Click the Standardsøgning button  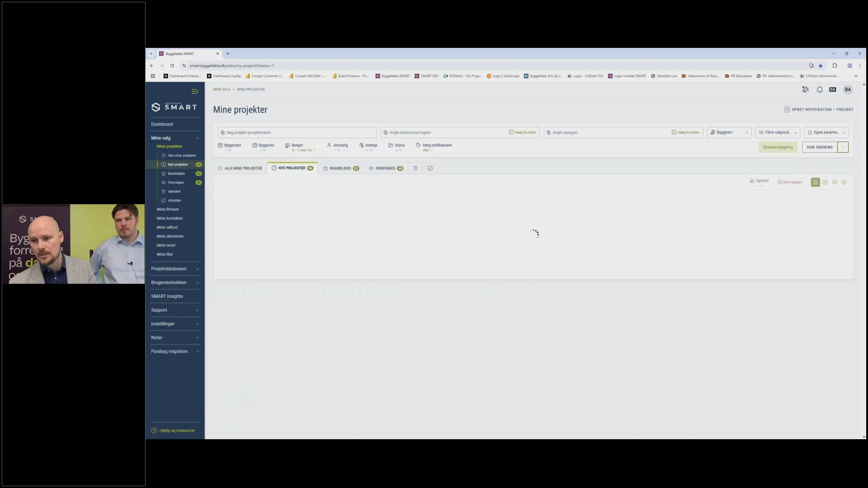click(778, 147)
